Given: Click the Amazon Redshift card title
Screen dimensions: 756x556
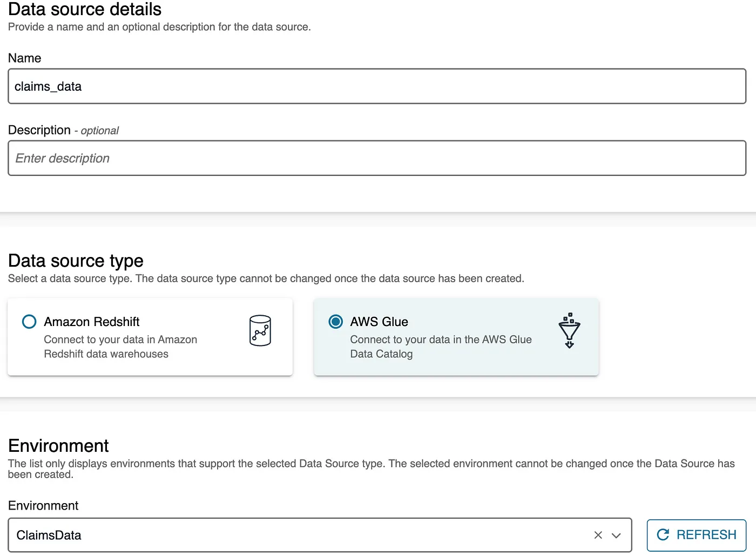Looking at the screenshot, I should [92, 322].
